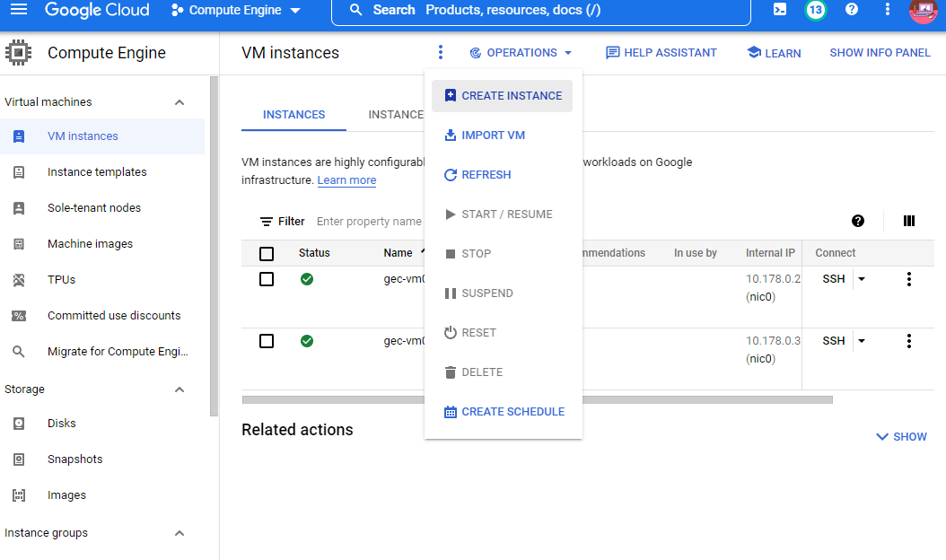Click the search magnifier icon in top bar

pyautogui.click(x=356, y=10)
